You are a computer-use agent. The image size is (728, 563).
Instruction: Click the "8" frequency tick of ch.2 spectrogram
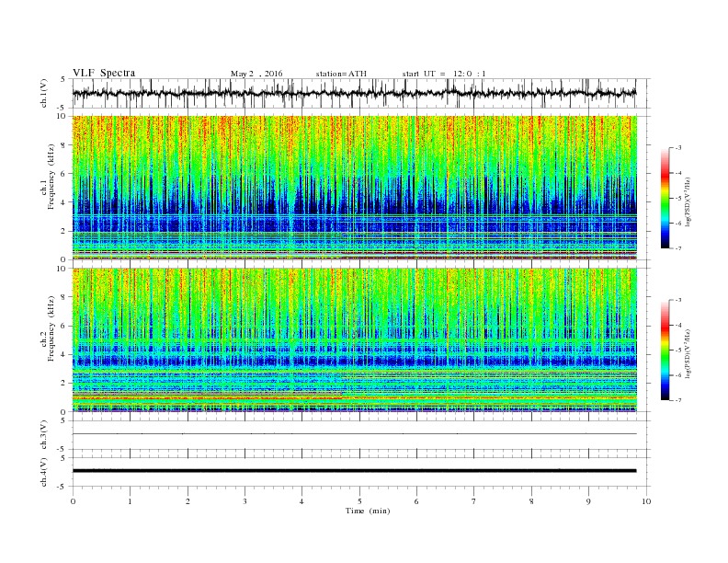64,297
